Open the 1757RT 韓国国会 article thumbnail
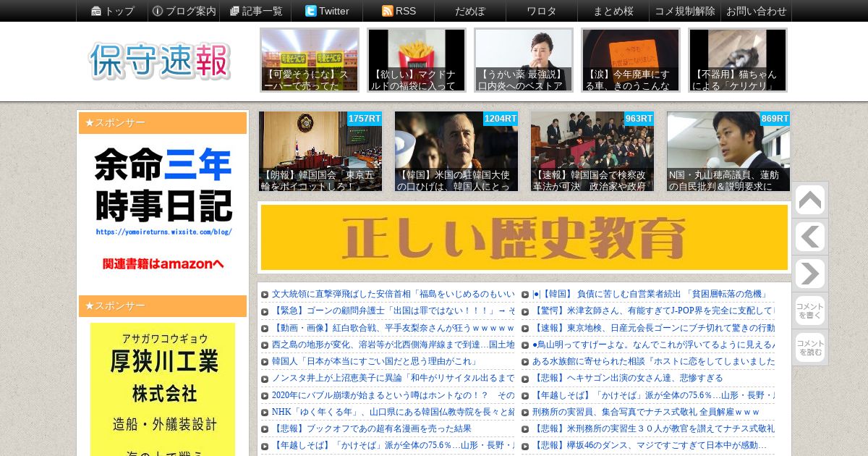This screenshot has height=456, width=868. [320, 151]
